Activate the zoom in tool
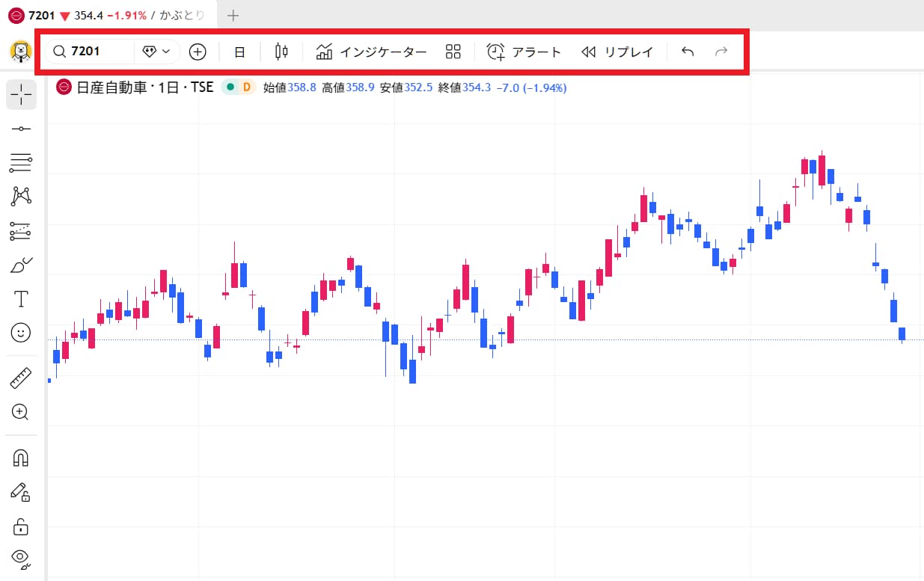Image resolution: width=924 pixels, height=581 pixels. click(x=21, y=412)
